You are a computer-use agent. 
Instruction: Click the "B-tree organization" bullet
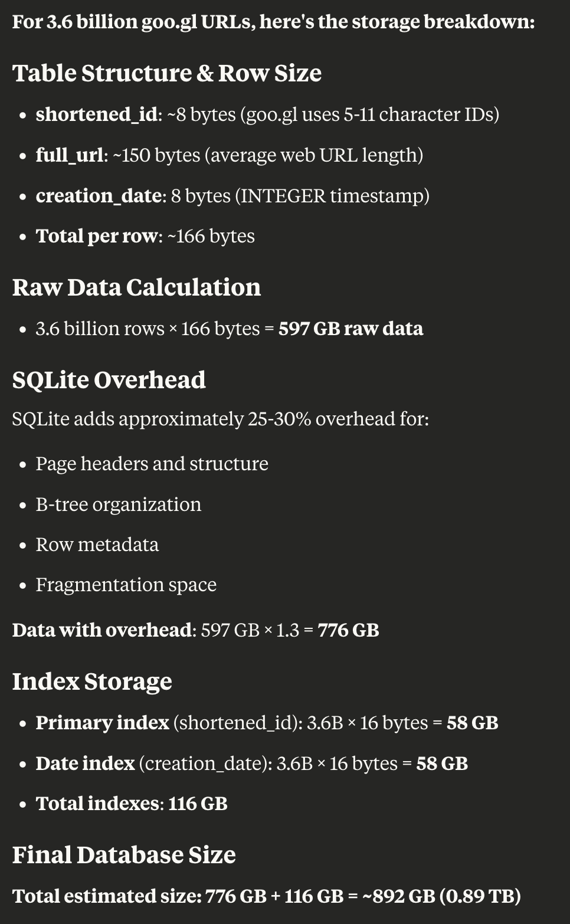[118, 504]
